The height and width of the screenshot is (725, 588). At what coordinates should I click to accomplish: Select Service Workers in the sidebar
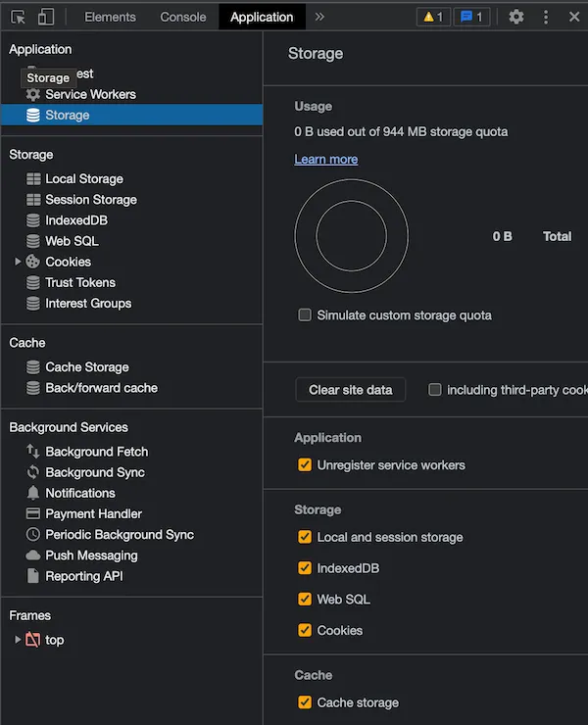tap(90, 94)
